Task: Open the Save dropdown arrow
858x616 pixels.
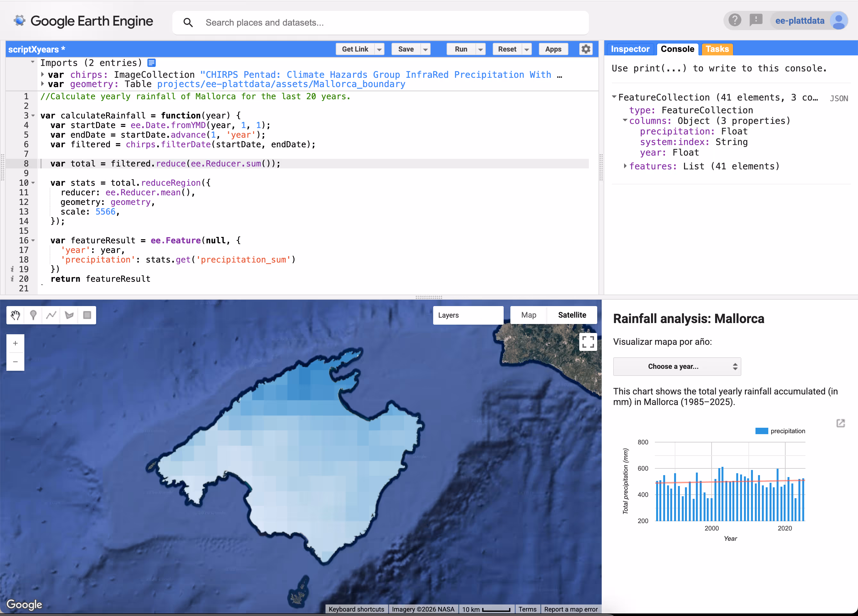Action: pyautogui.click(x=425, y=49)
